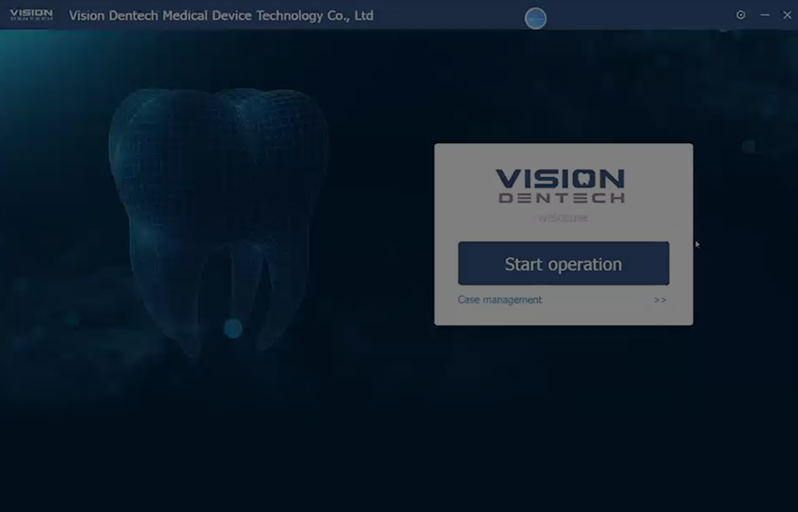Open Case management
The height and width of the screenshot is (512, 798).
[x=500, y=300]
